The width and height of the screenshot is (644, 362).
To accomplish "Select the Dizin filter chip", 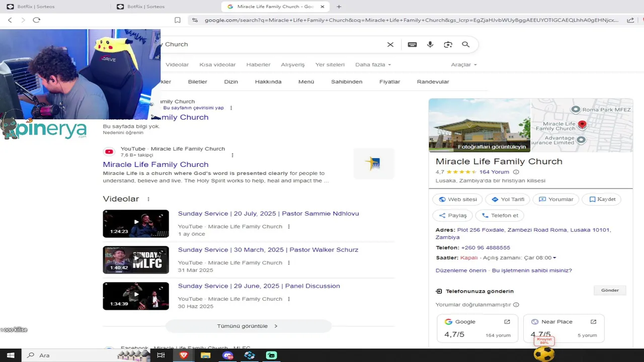I will 231,81.
